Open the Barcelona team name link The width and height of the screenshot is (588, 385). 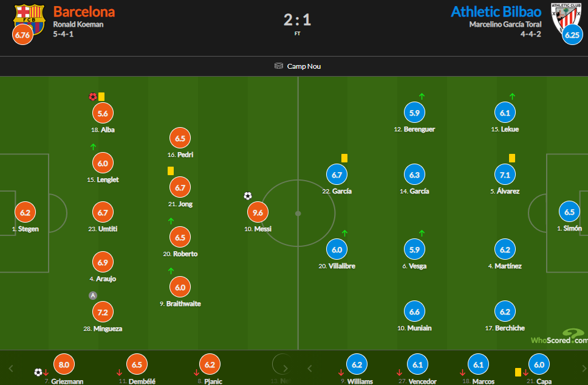coord(84,12)
